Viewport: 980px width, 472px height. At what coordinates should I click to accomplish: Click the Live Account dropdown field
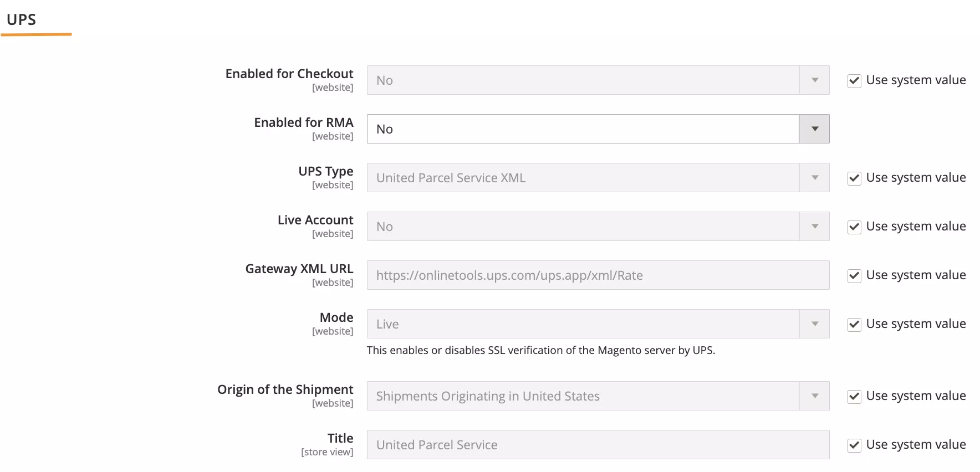point(582,227)
